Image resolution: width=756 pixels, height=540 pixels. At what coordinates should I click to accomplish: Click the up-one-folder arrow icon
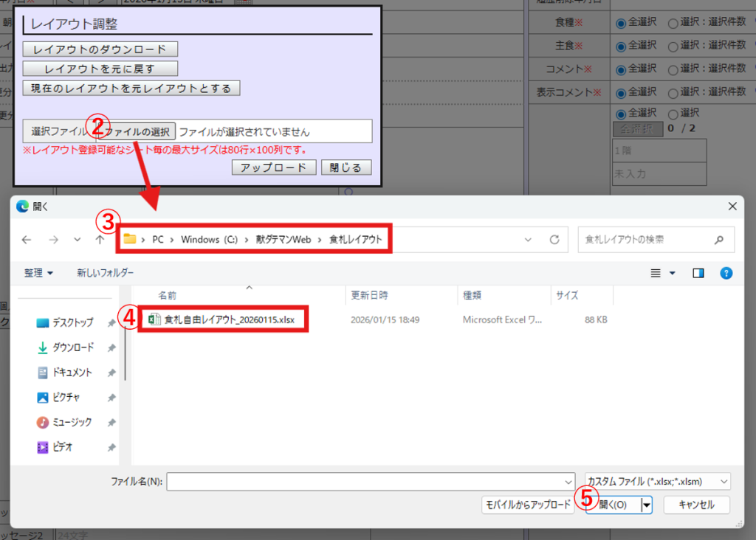[100, 240]
